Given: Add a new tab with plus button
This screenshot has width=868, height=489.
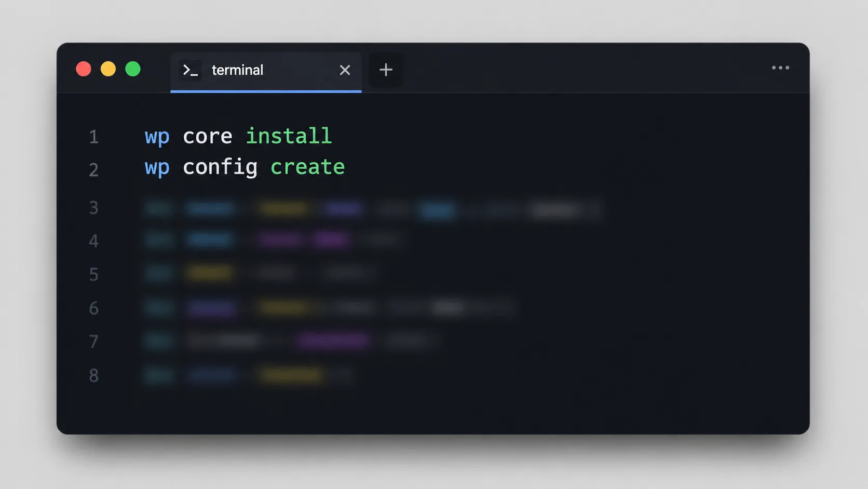Looking at the screenshot, I should pos(386,70).
